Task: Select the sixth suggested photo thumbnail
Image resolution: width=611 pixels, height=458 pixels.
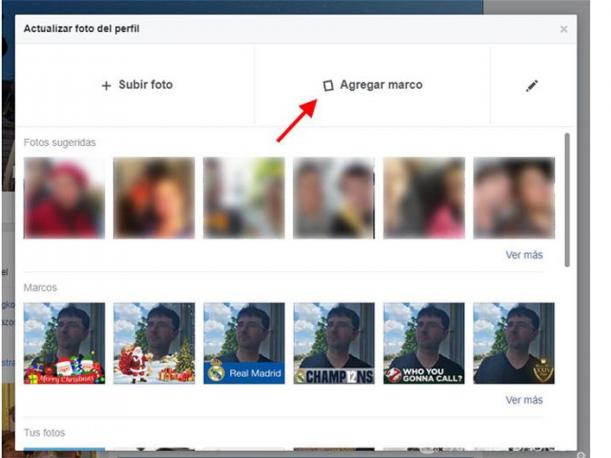Action: click(514, 198)
